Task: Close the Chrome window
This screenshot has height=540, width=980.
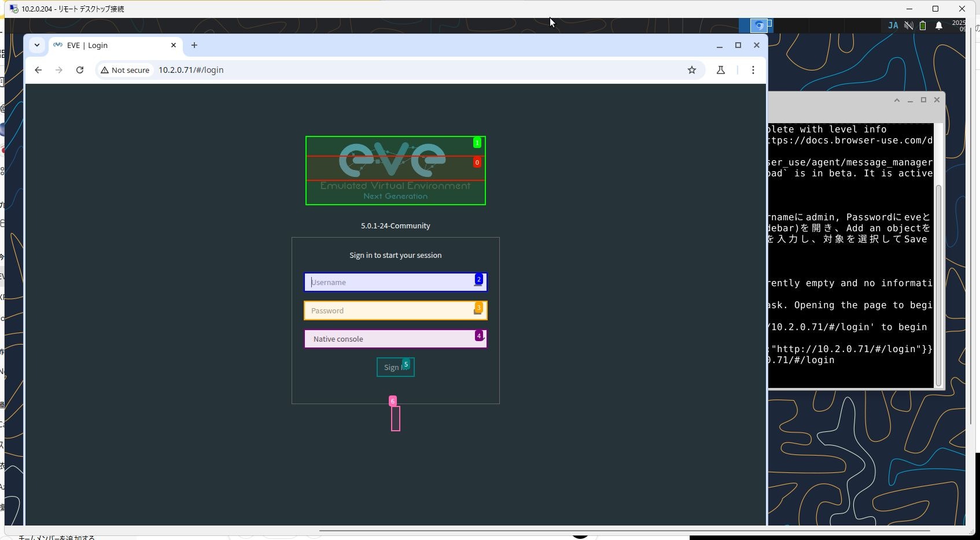Action: (x=757, y=45)
